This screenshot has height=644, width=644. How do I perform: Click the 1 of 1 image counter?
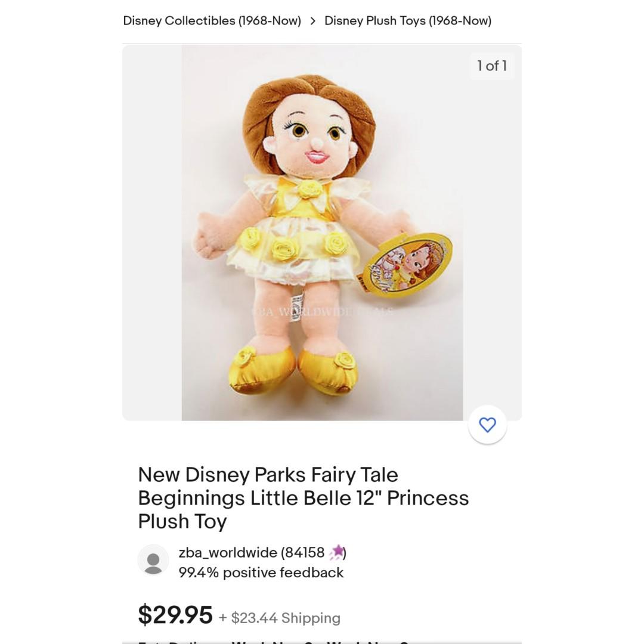pyautogui.click(x=492, y=66)
